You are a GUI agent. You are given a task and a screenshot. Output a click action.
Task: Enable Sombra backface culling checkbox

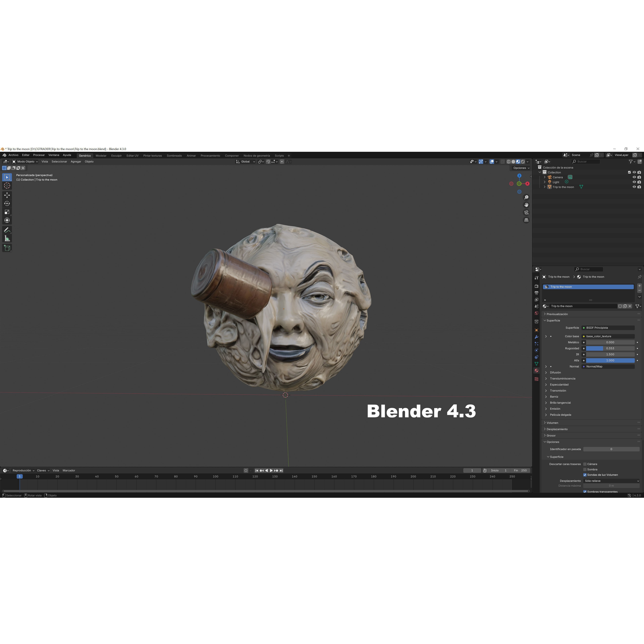tap(585, 469)
